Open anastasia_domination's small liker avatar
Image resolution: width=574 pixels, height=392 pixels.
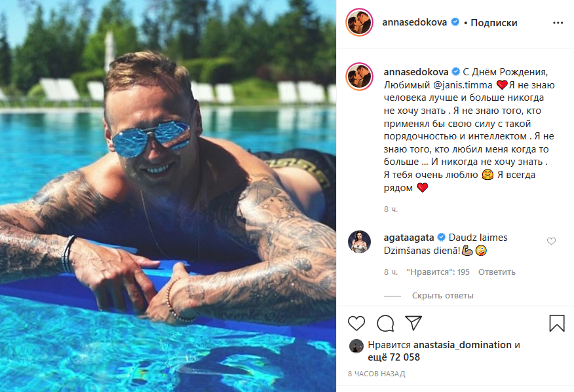click(356, 346)
